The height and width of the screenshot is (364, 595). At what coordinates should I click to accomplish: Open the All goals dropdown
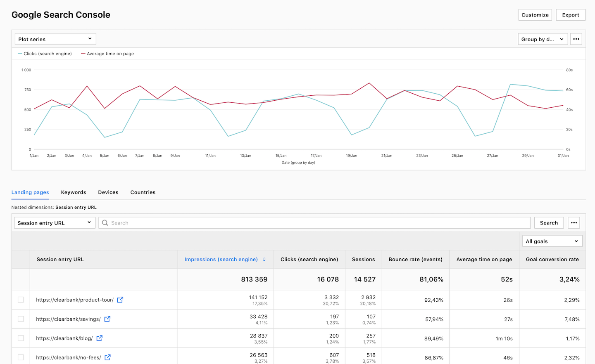click(x=552, y=241)
